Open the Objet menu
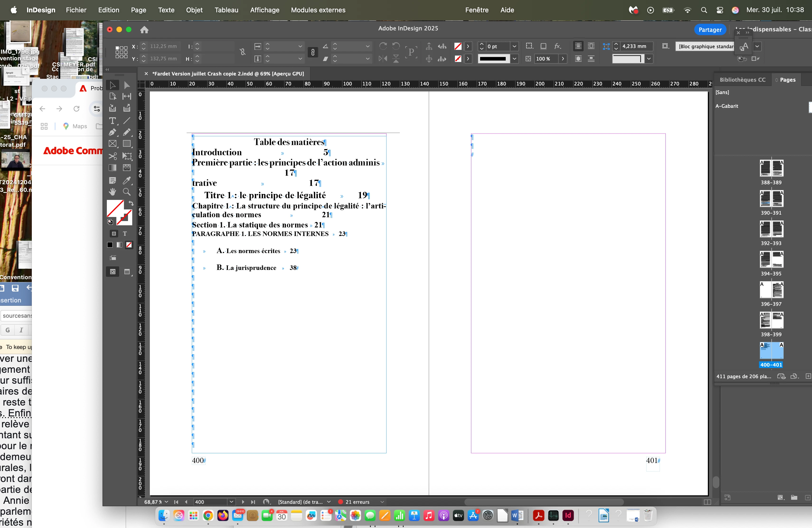Image resolution: width=812 pixels, height=528 pixels. [x=194, y=10]
